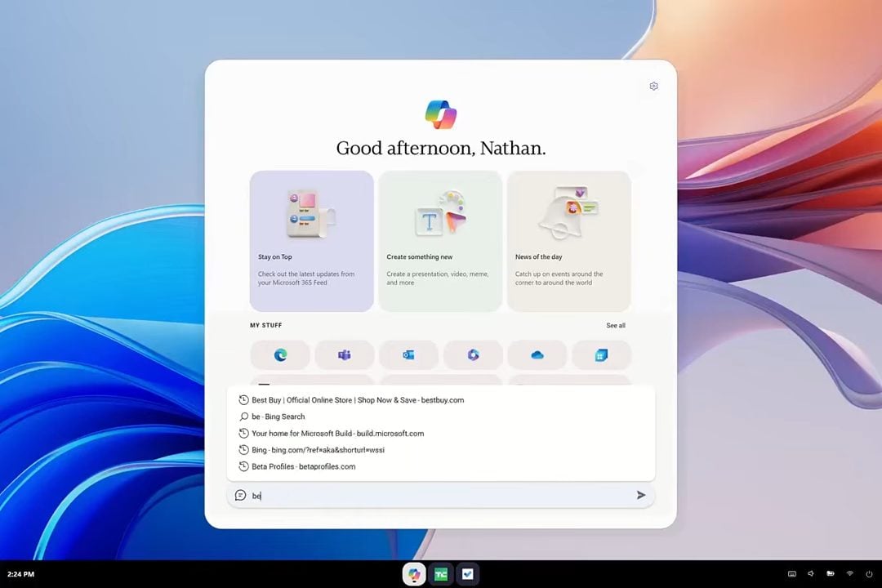Pick the Beta Profiles betaprofiles.com suggestion
The width and height of the screenshot is (882, 588).
coord(441,466)
